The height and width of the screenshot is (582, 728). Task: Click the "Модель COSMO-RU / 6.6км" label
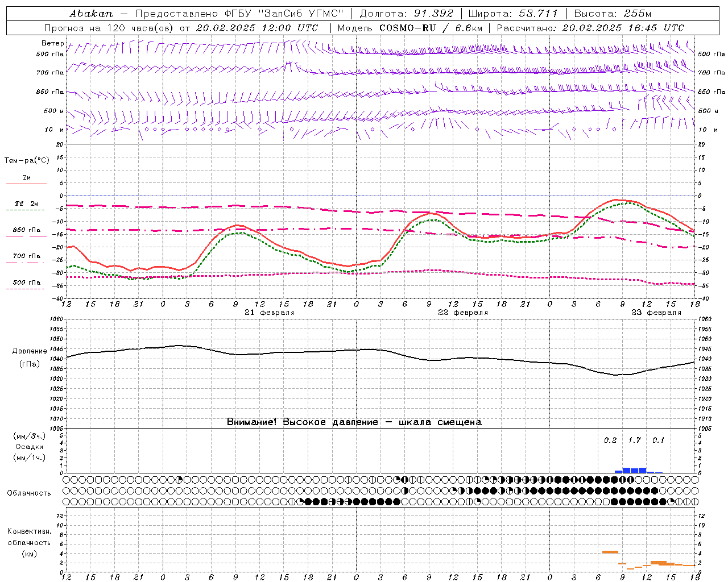tap(410, 28)
